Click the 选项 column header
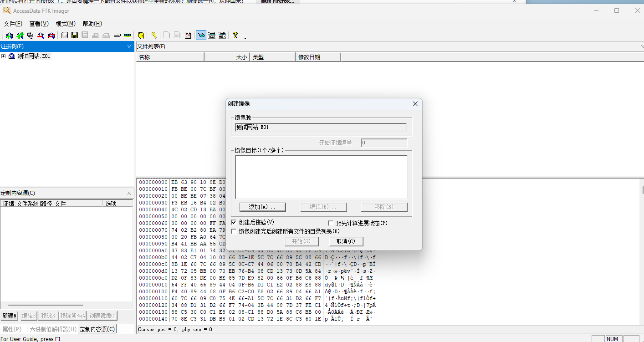644x342 pixels. pyautogui.click(x=118, y=204)
